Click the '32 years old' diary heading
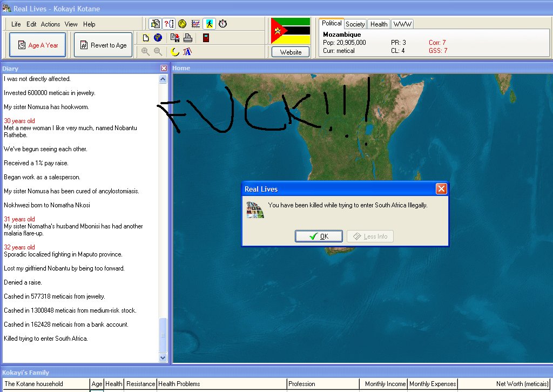Image resolution: width=553 pixels, height=392 pixels. pos(19,247)
